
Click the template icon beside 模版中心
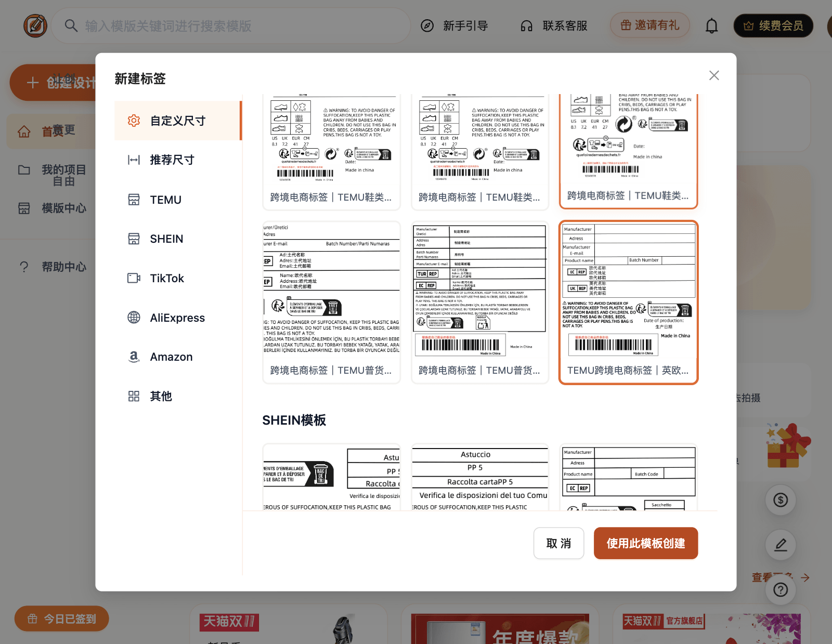pos(24,208)
